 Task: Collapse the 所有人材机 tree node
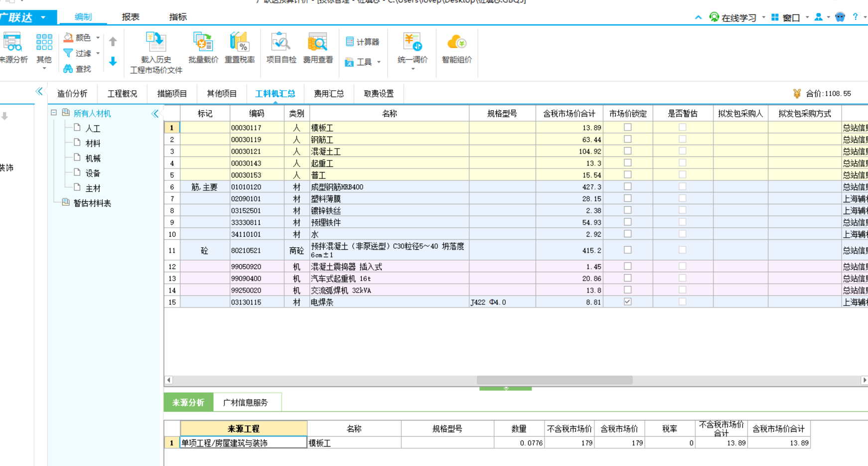[x=54, y=113]
